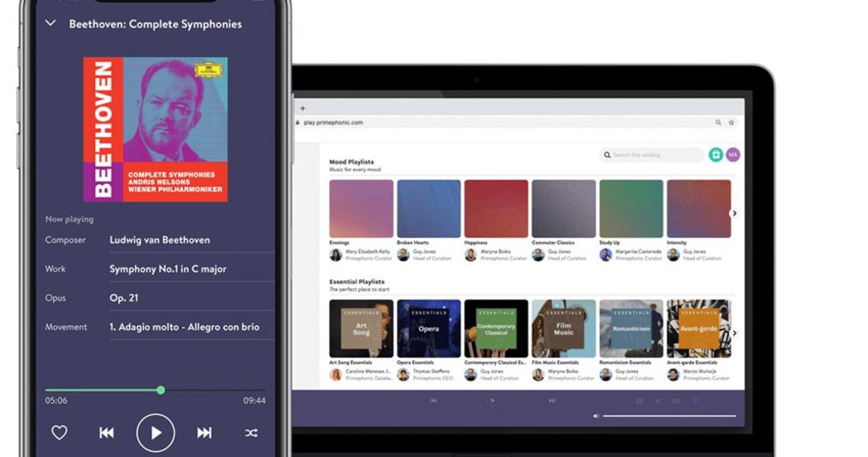Click Guy Jones's avatar under Intensity
Screen dimensions: 868x457
tap(673, 255)
